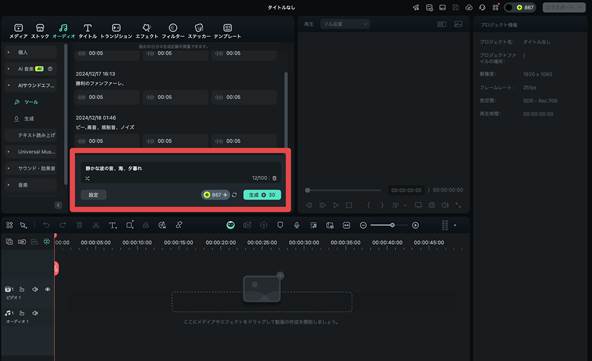Open the トランジション (Transitions) tab
This screenshot has height=361, width=592.
point(116,31)
